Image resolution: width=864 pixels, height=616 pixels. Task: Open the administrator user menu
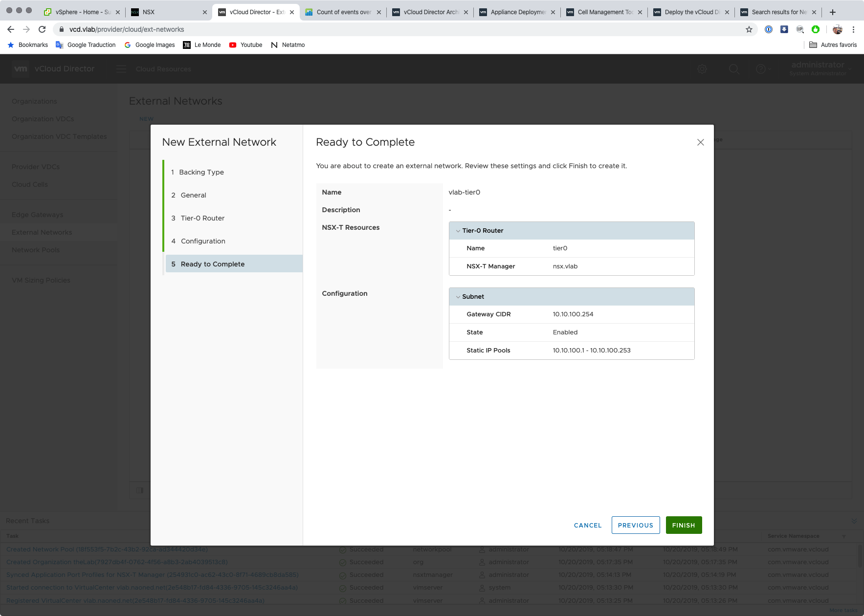[x=820, y=68]
